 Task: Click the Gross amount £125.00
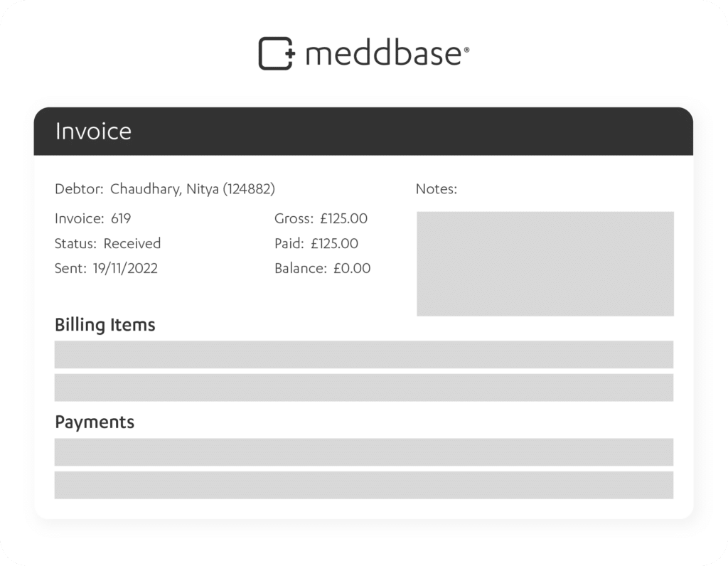[x=343, y=218]
